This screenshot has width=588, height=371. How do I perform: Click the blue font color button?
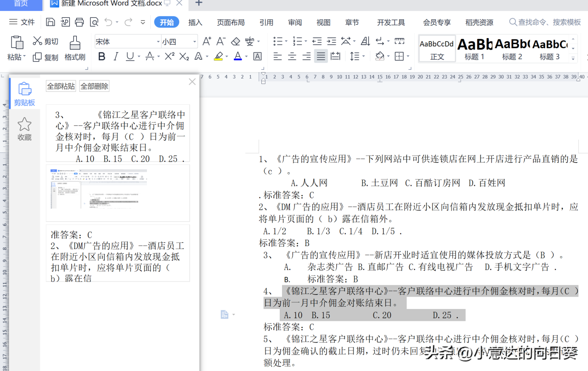click(x=237, y=56)
